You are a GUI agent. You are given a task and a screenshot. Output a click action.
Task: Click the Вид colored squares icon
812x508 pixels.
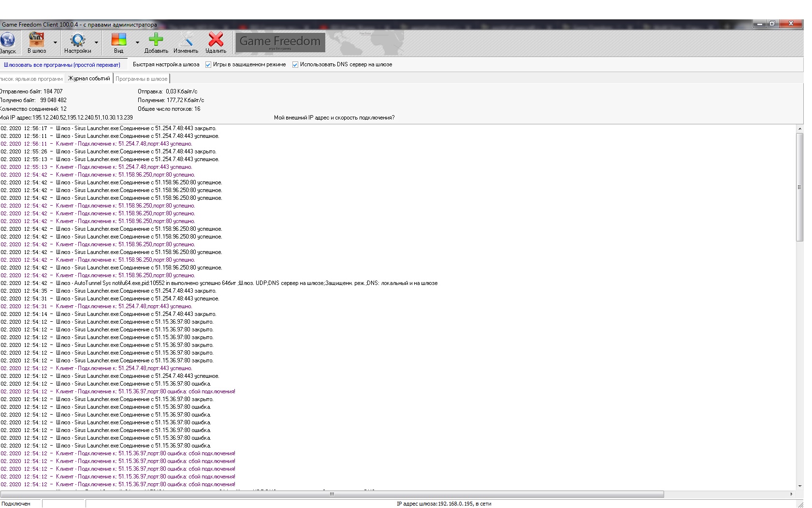[118, 40]
